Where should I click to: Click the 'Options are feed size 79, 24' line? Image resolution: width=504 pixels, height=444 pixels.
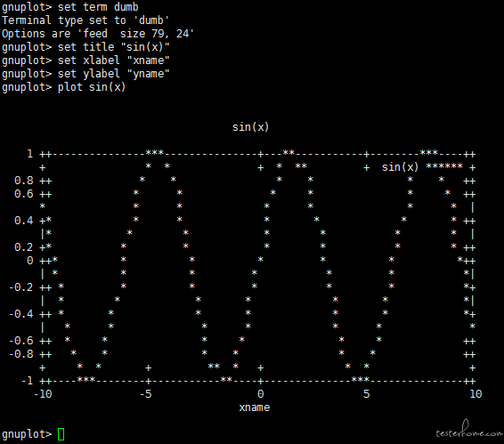[x=98, y=34]
